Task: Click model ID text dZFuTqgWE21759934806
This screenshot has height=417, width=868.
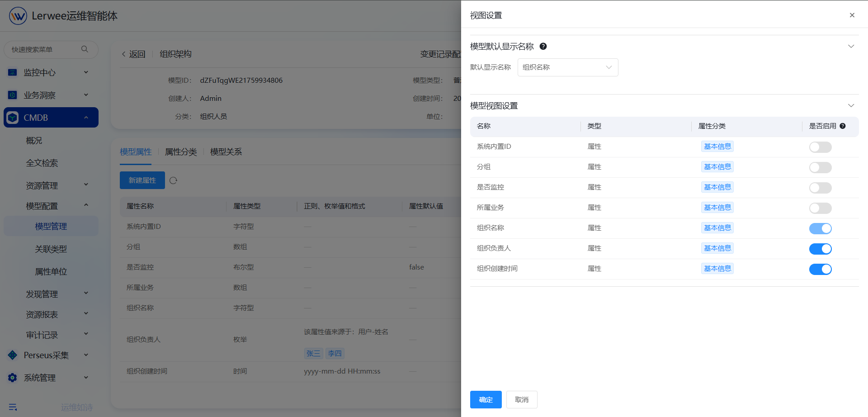Action: (x=241, y=80)
